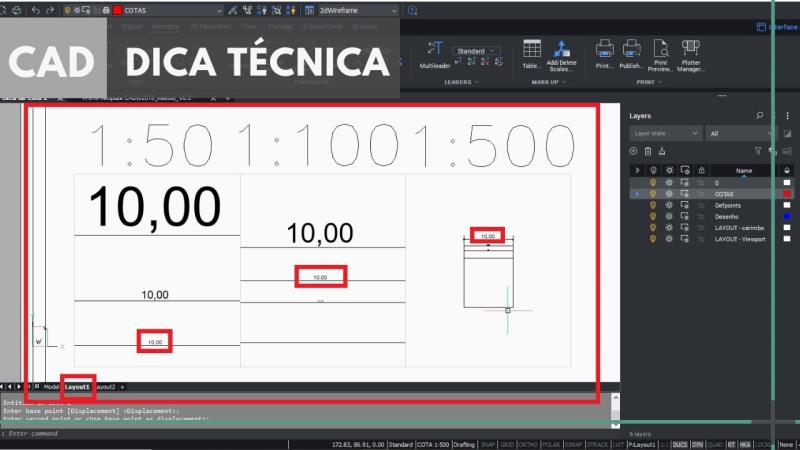Image resolution: width=800 pixels, height=450 pixels.
Task: Open the Layer state dropdown
Action: coord(665,134)
